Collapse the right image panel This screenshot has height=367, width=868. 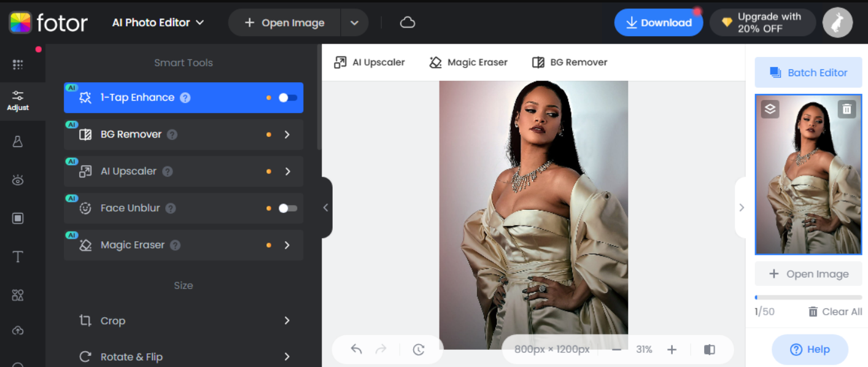(741, 207)
